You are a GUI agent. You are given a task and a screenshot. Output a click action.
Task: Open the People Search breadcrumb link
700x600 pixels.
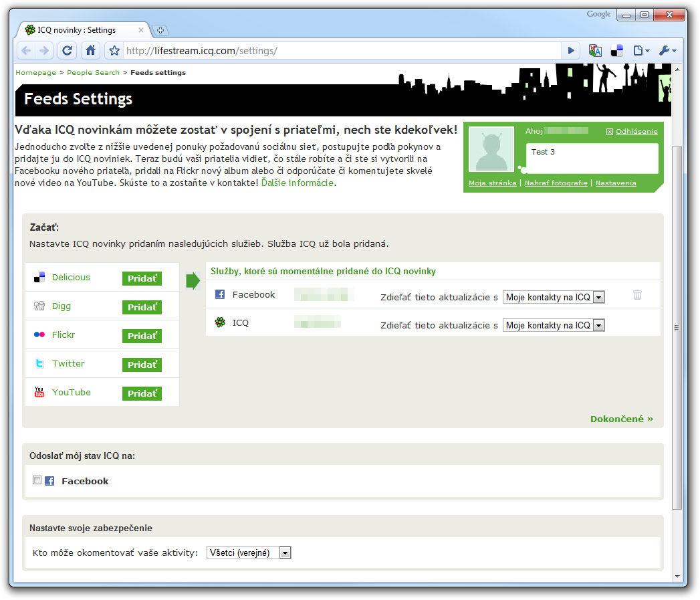pyautogui.click(x=94, y=72)
